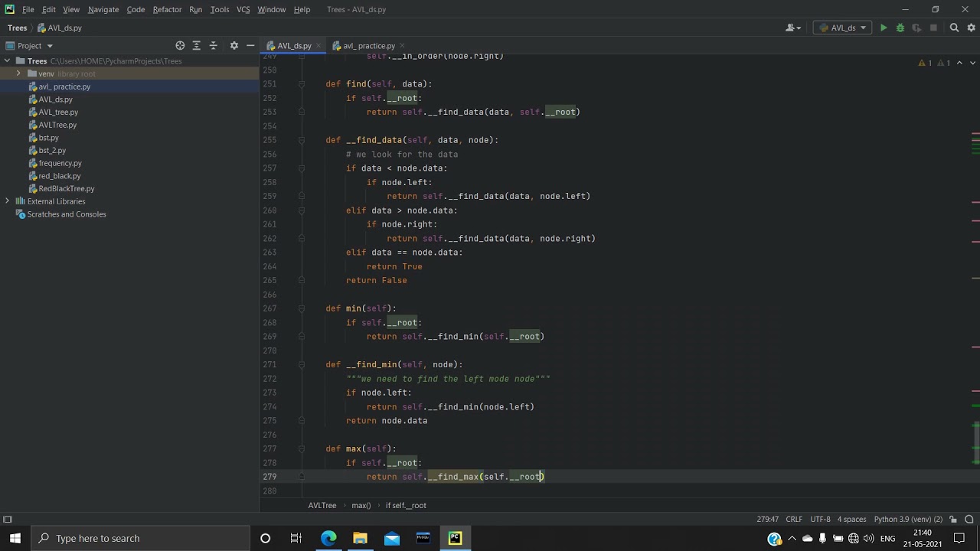Open the Tools menu
This screenshot has height=551, width=980.
point(220,9)
